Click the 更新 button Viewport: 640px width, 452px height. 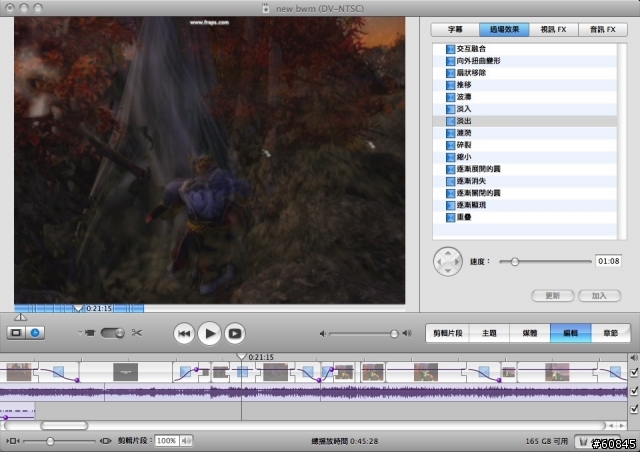point(553,296)
